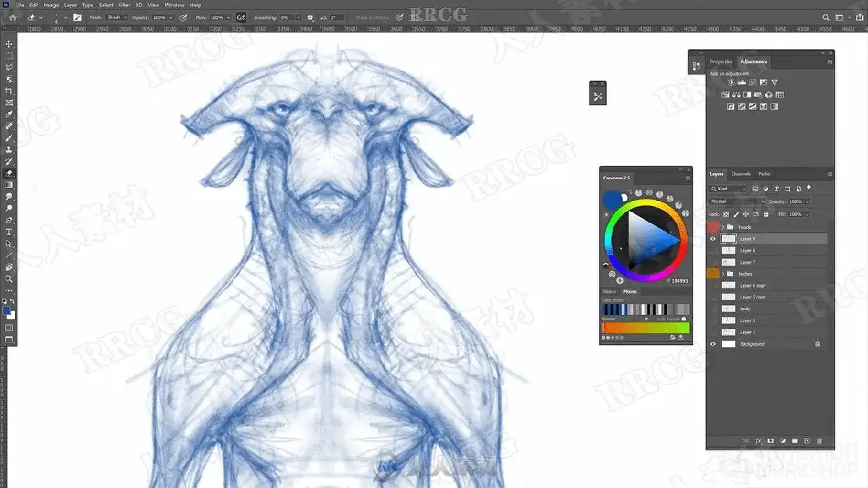868x488 pixels.
Task: Delete layer with trash icon
Action: [820, 440]
